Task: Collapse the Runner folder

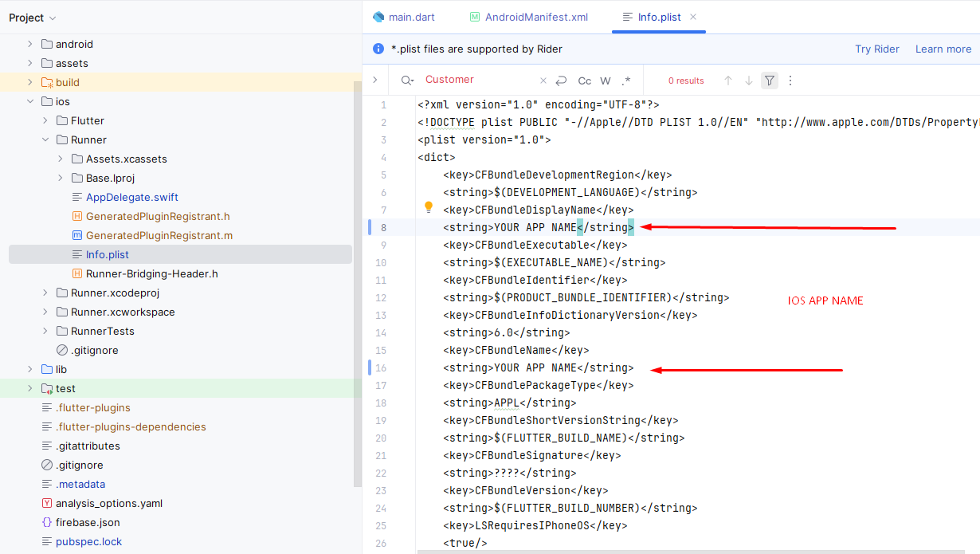Action: [45, 140]
